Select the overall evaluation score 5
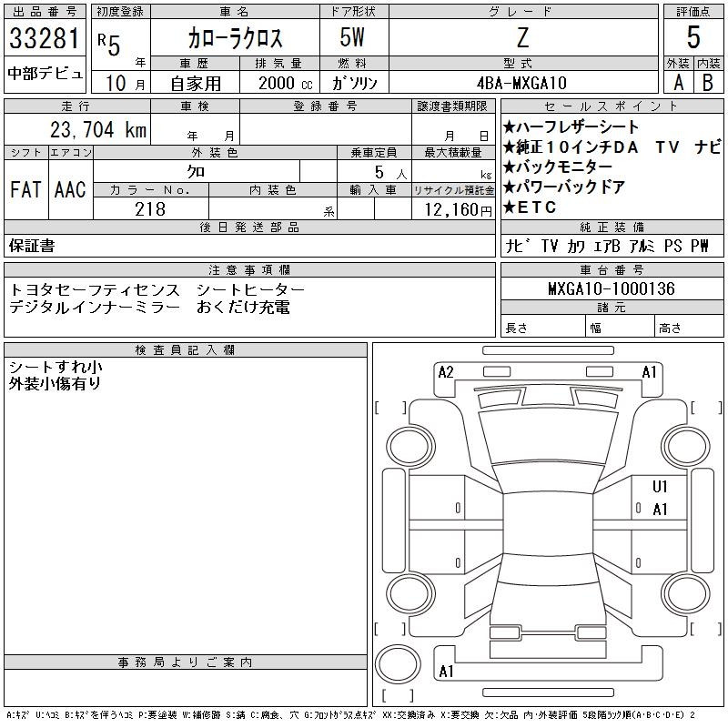Image resolution: width=728 pixels, height=728 pixels. pyautogui.click(x=693, y=38)
